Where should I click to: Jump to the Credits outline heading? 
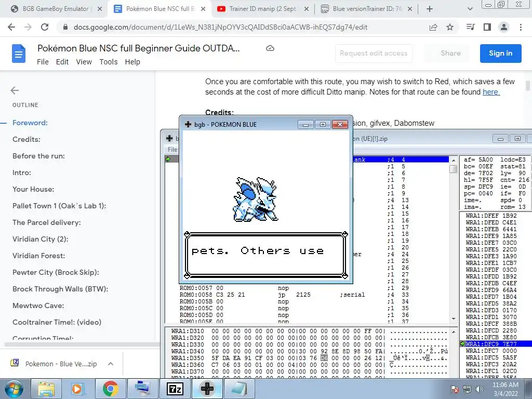click(26, 139)
